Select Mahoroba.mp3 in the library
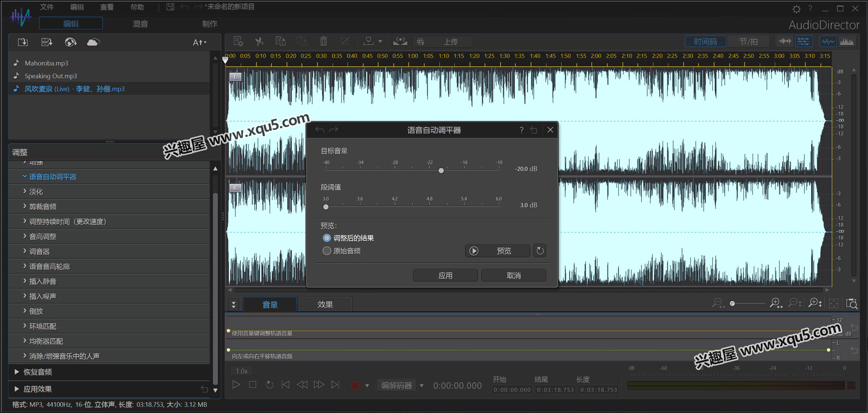Viewport: 868px width, 413px height. point(46,63)
